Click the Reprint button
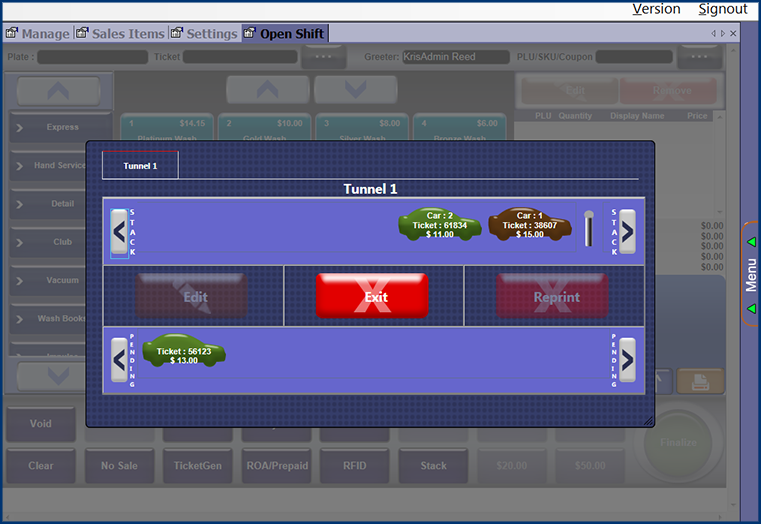The height and width of the screenshot is (524, 761). click(x=555, y=296)
